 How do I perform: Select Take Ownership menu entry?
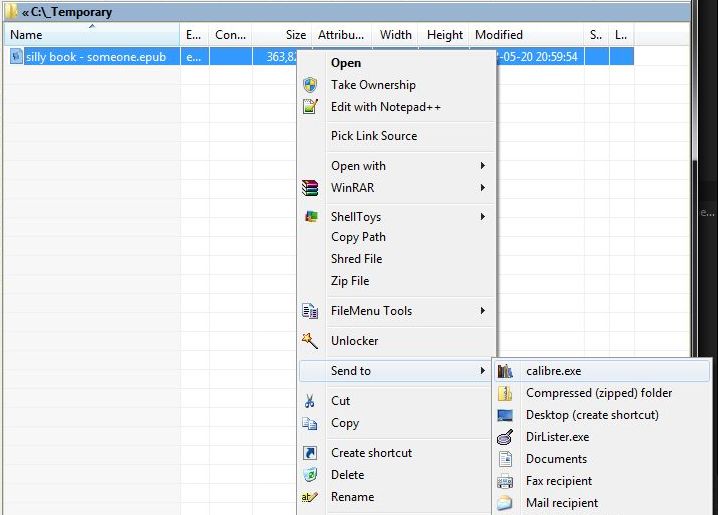(x=397, y=85)
